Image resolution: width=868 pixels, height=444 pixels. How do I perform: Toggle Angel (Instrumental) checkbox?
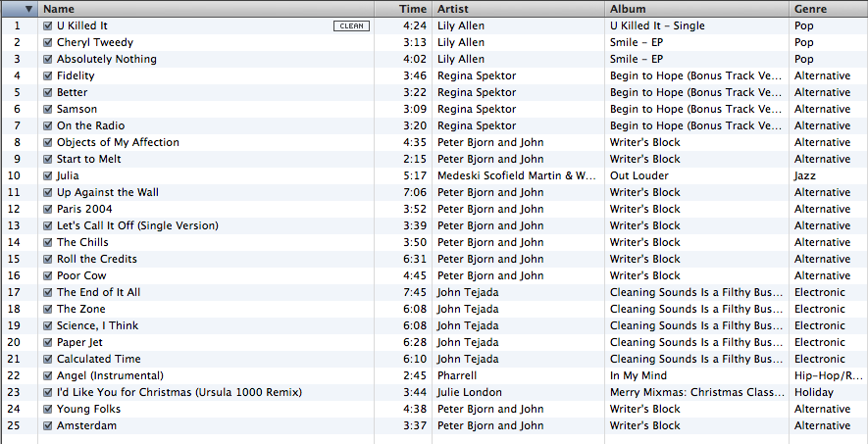click(48, 375)
